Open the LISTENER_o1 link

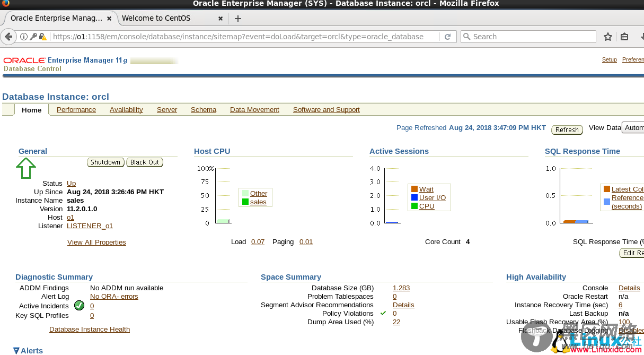pos(90,226)
